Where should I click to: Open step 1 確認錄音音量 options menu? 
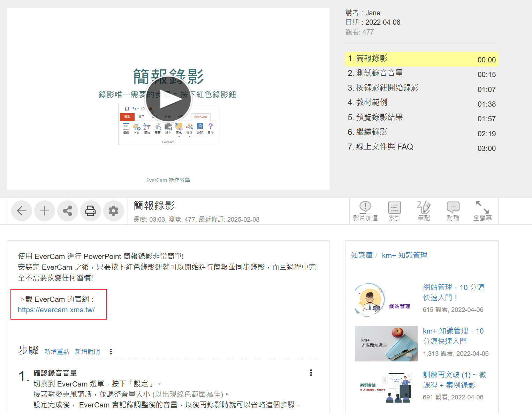point(311,373)
